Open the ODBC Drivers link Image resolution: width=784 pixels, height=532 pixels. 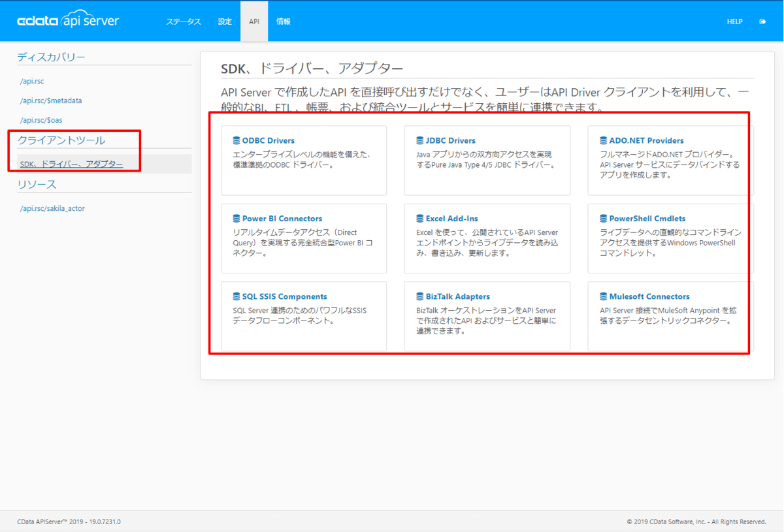tap(269, 140)
